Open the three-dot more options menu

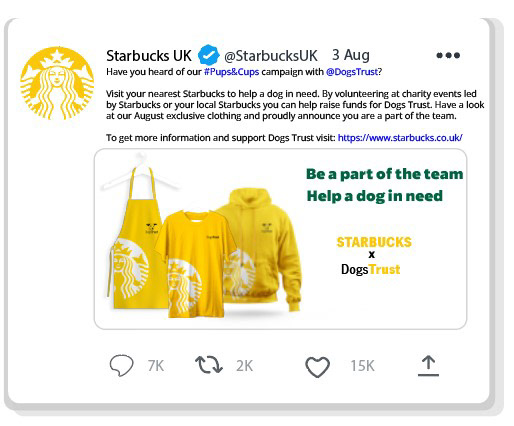[x=448, y=55]
